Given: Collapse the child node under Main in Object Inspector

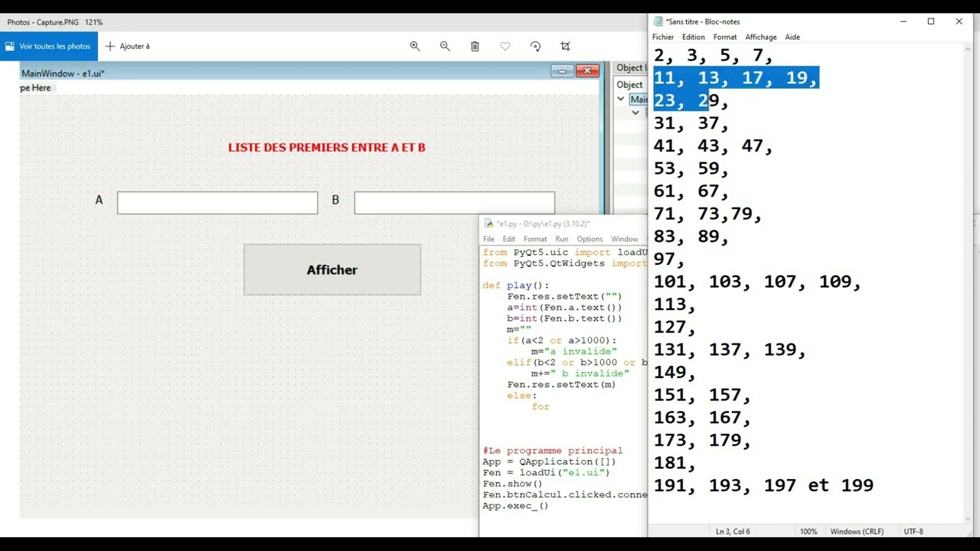Looking at the screenshot, I should pyautogui.click(x=635, y=112).
